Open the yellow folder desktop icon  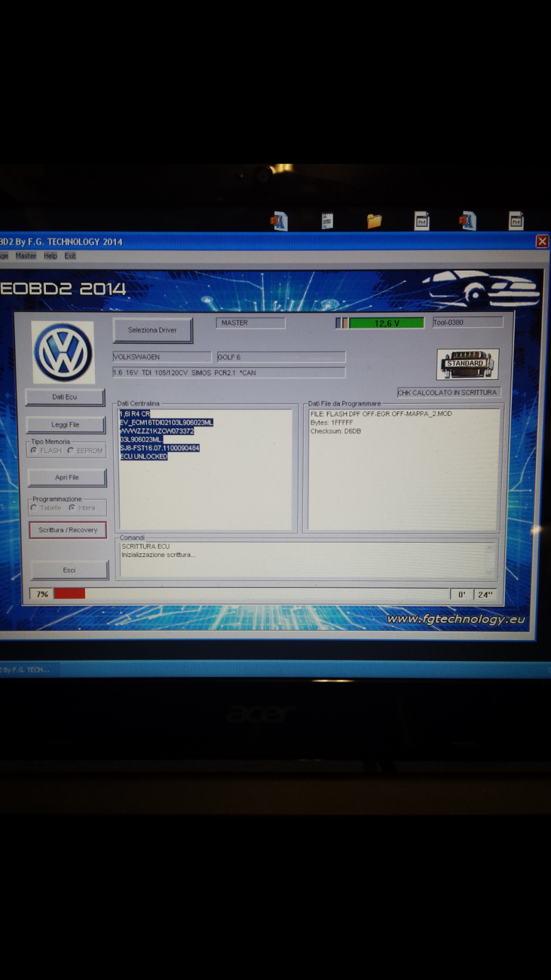pyautogui.click(x=374, y=221)
